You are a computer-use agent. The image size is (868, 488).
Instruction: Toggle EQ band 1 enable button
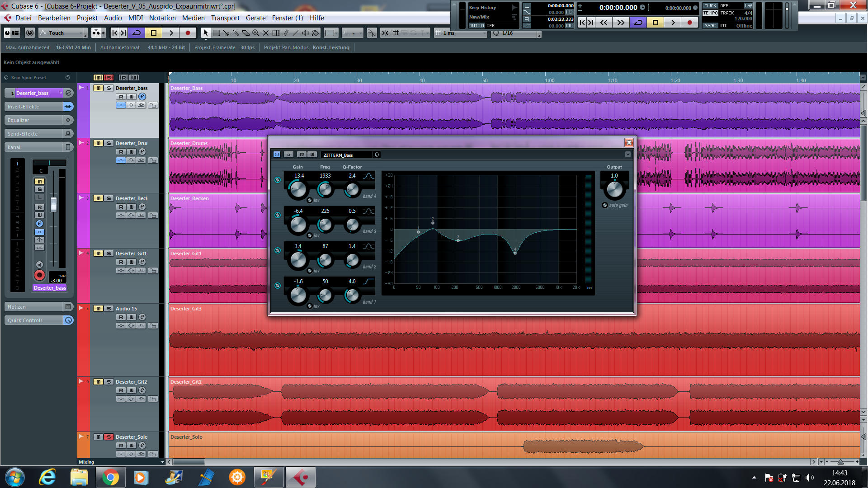click(278, 286)
